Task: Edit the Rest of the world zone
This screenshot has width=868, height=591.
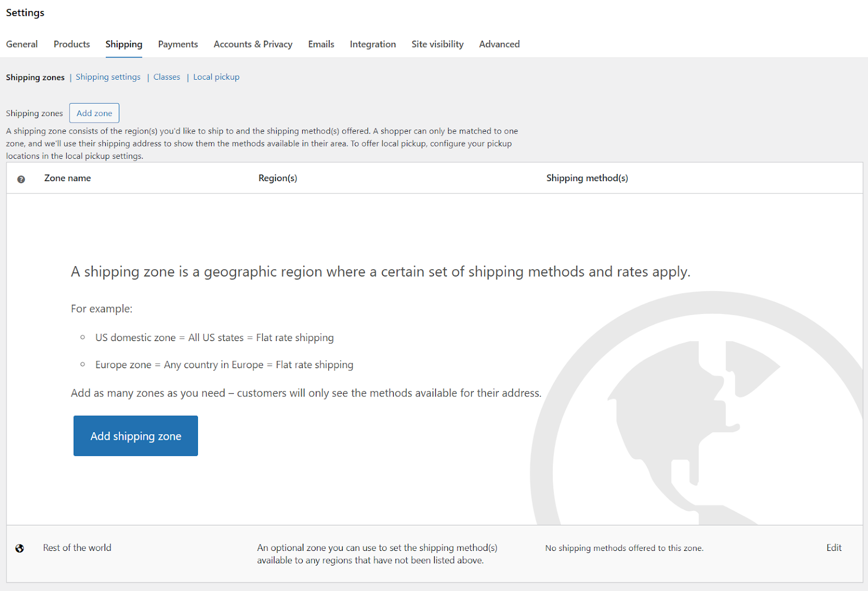Action: 834,548
